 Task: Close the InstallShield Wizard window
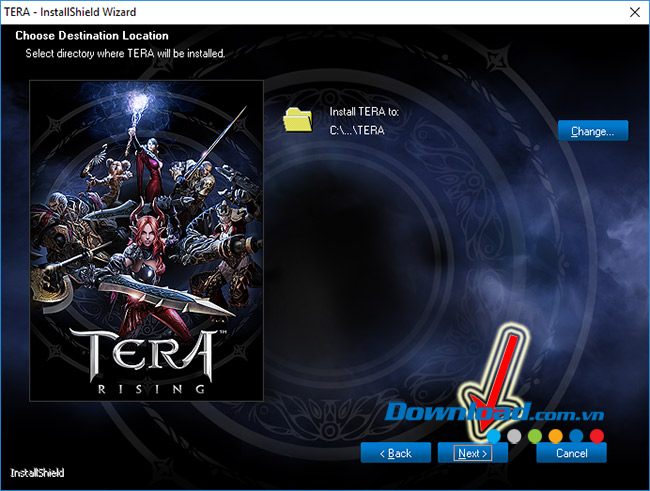[x=633, y=12]
